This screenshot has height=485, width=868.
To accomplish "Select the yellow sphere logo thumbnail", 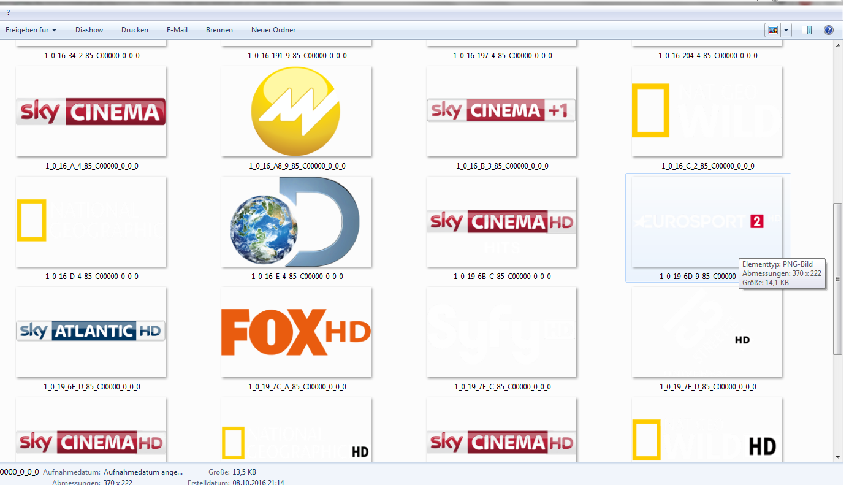I will [296, 112].
